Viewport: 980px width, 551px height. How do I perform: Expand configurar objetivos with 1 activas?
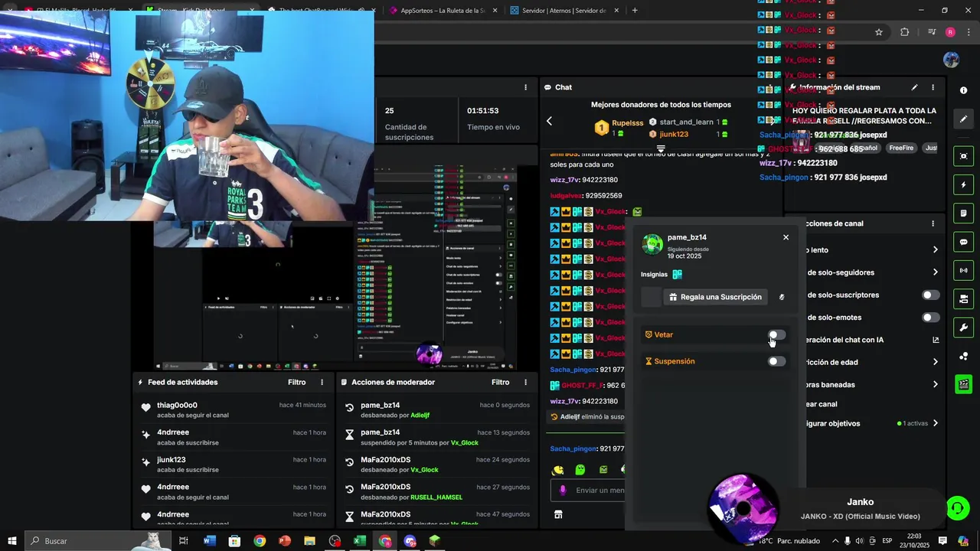click(935, 423)
